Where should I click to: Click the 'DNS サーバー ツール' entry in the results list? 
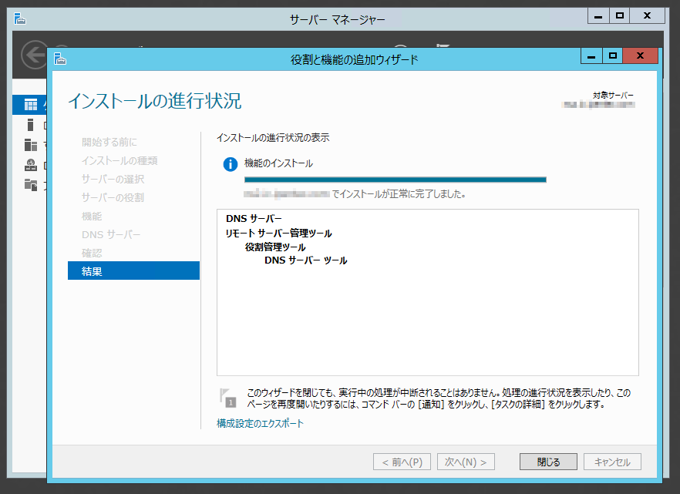click(306, 261)
